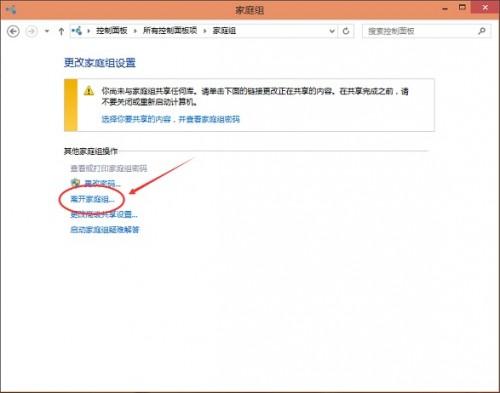This screenshot has height=393, width=500.
Task: Launch 启动家庭组疑难解答 troubleshooter link
Action: 105,230
